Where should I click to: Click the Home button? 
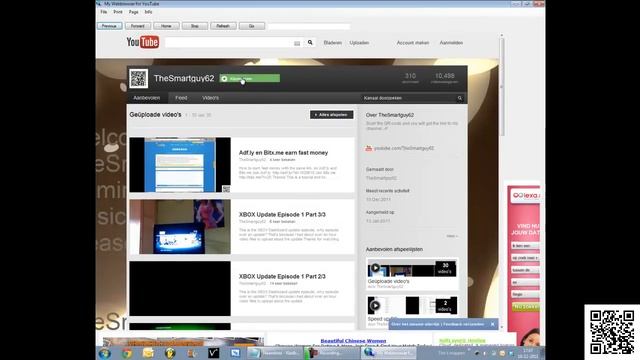pos(166,26)
